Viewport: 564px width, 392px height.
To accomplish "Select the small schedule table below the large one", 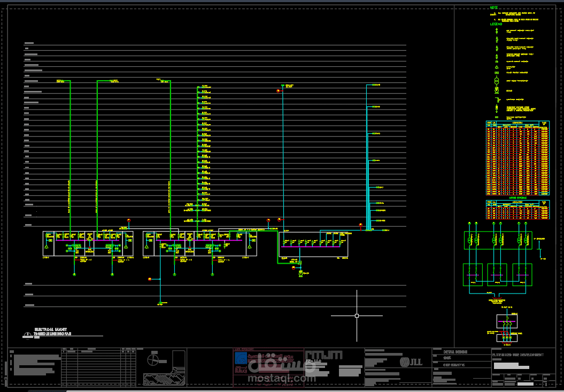I will tap(517, 210).
